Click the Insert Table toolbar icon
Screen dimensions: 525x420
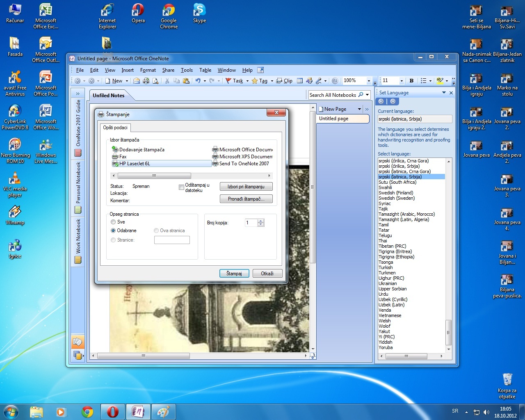pyautogui.click(x=300, y=81)
